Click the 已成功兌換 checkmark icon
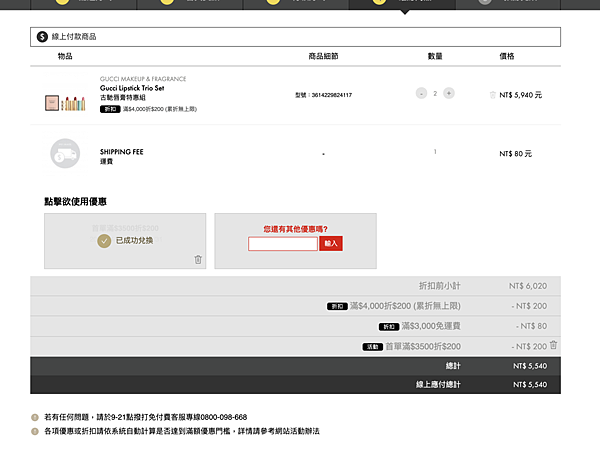Image resolution: width=600 pixels, height=450 pixels. point(104,241)
